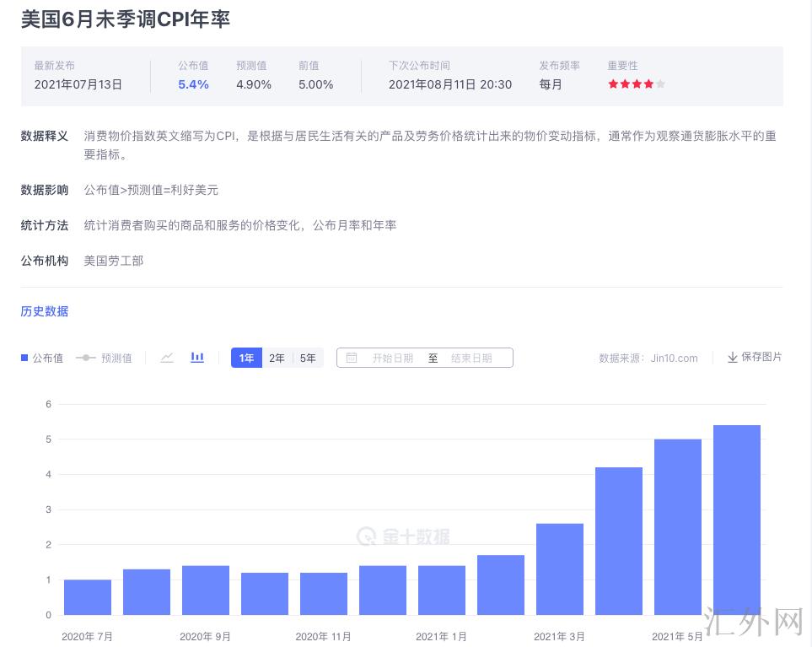Switch to line chart view icon
The image size is (812, 647).
[x=167, y=358]
